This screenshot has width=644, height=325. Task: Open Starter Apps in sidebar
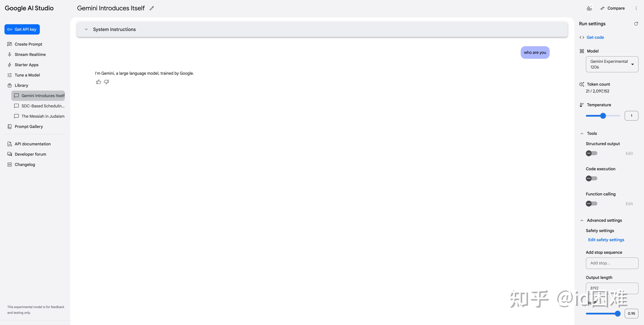(x=27, y=65)
